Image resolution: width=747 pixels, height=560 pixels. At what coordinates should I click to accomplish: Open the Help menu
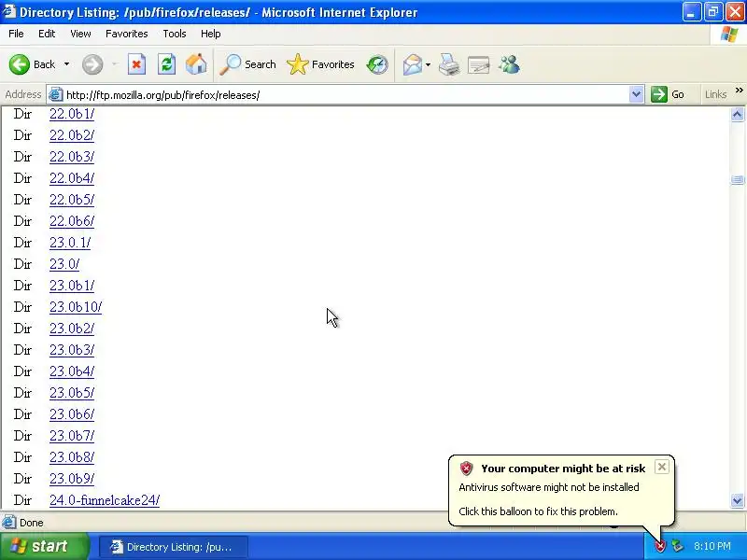coord(211,34)
